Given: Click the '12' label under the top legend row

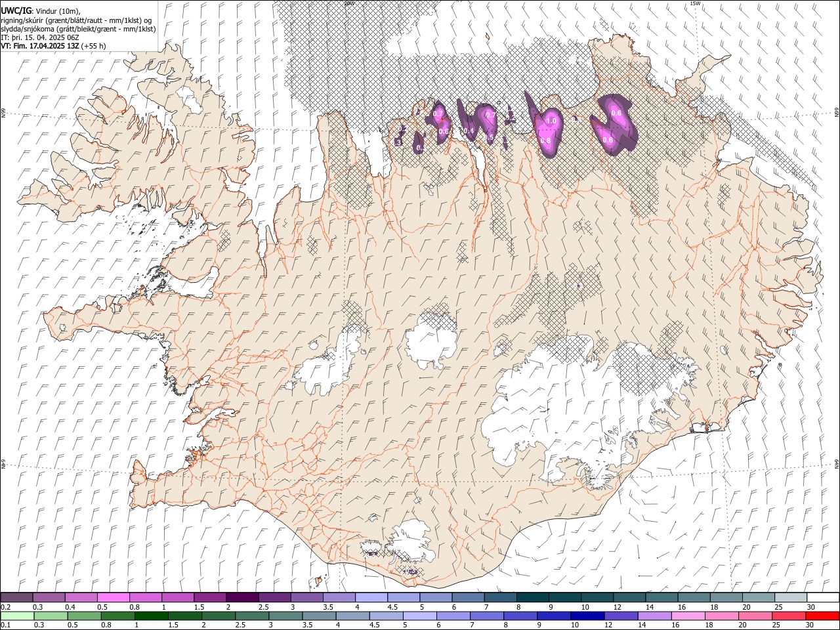Looking at the screenshot, I should [x=617, y=607].
